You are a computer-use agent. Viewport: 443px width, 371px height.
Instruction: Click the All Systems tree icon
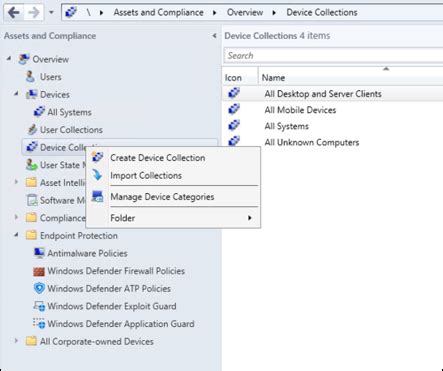[39, 112]
